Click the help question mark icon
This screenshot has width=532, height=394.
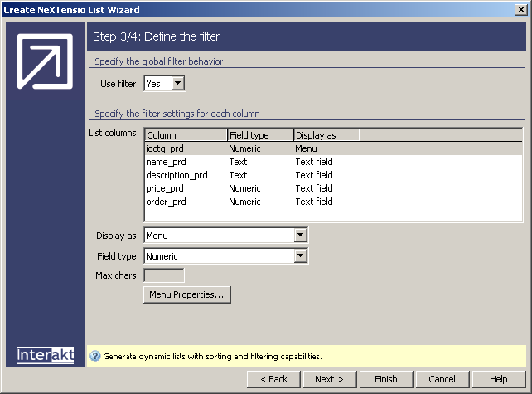94,356
